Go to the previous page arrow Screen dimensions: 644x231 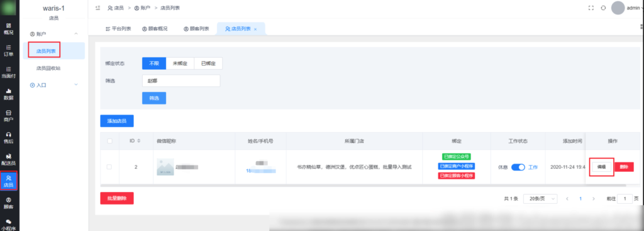(567, 198)
